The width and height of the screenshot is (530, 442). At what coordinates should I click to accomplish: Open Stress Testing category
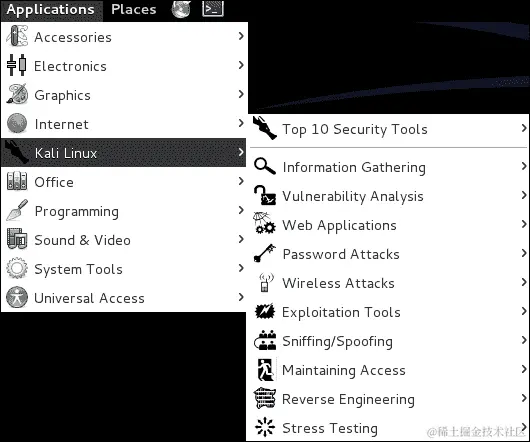coord(389,427)
